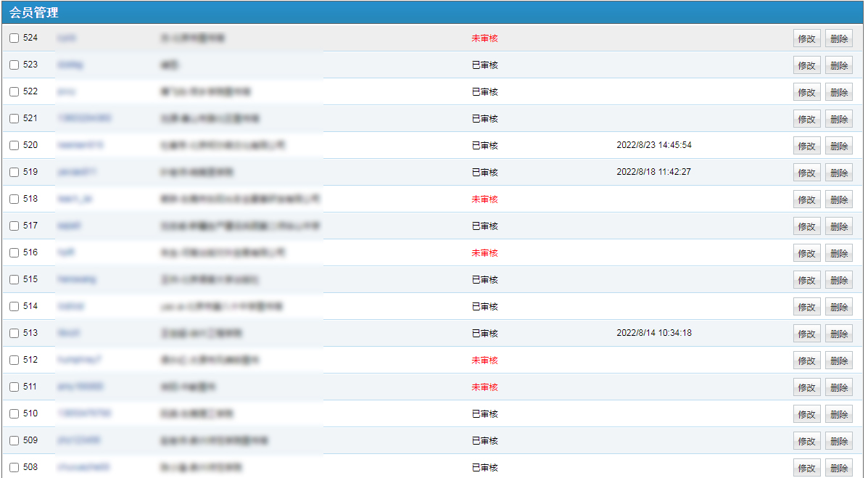Open username link in row 523
The image size is (868, 478).
(70, 65)
